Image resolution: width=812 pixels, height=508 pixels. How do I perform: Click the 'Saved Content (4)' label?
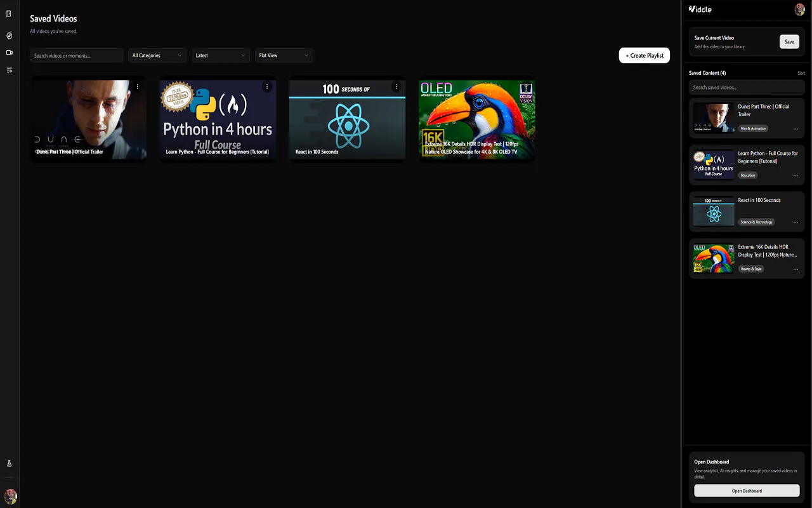[707, 73]
